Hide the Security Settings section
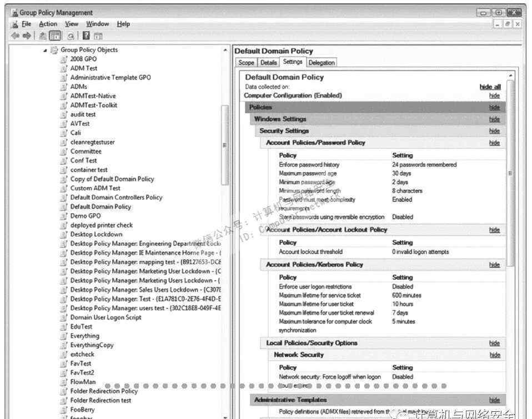 tap(494, 131)
